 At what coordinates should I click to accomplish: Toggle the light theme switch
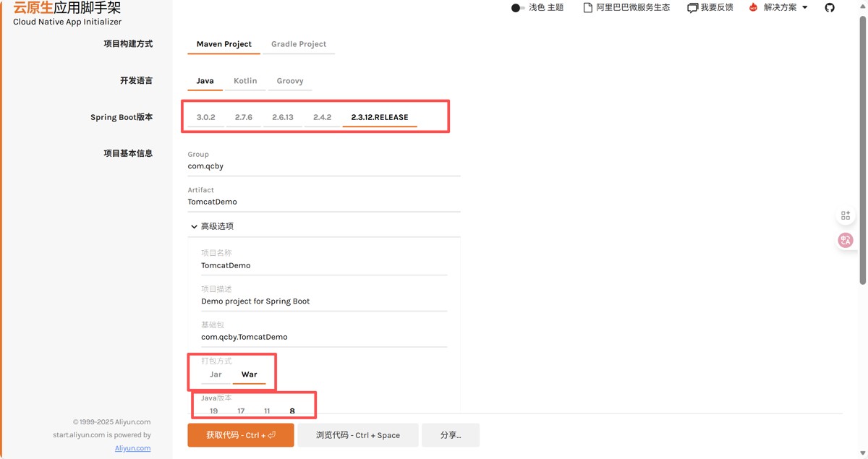point(517,7)
